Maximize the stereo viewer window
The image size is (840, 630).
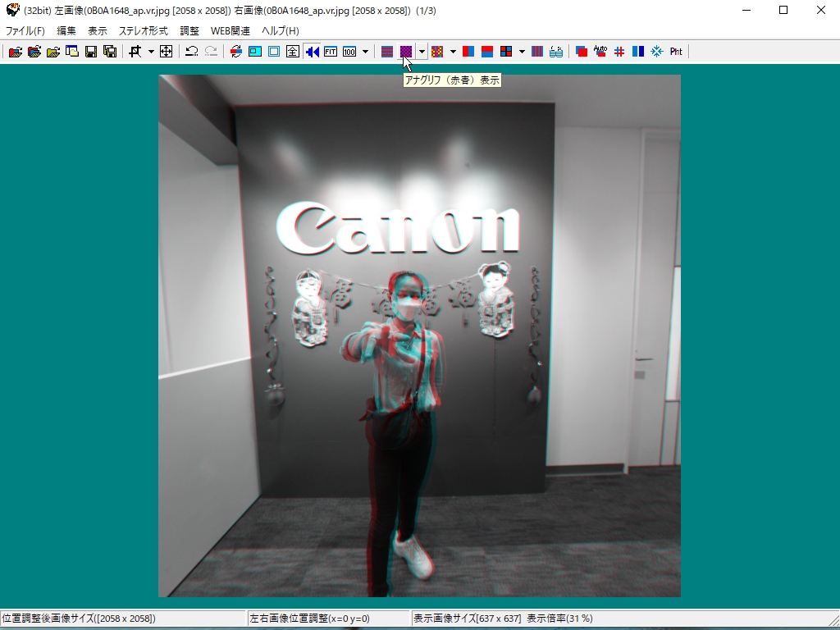click(783, 10)
